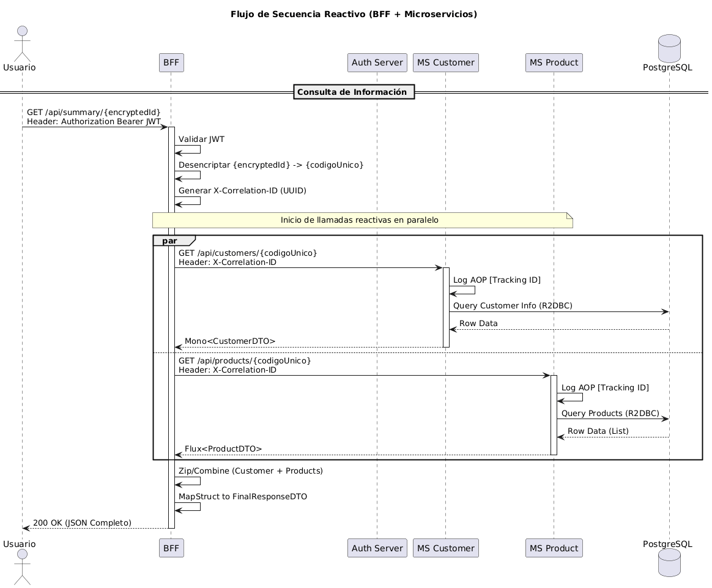Select the Usuario actor figure at top
The image size is (712, 588).
(23, 43)
